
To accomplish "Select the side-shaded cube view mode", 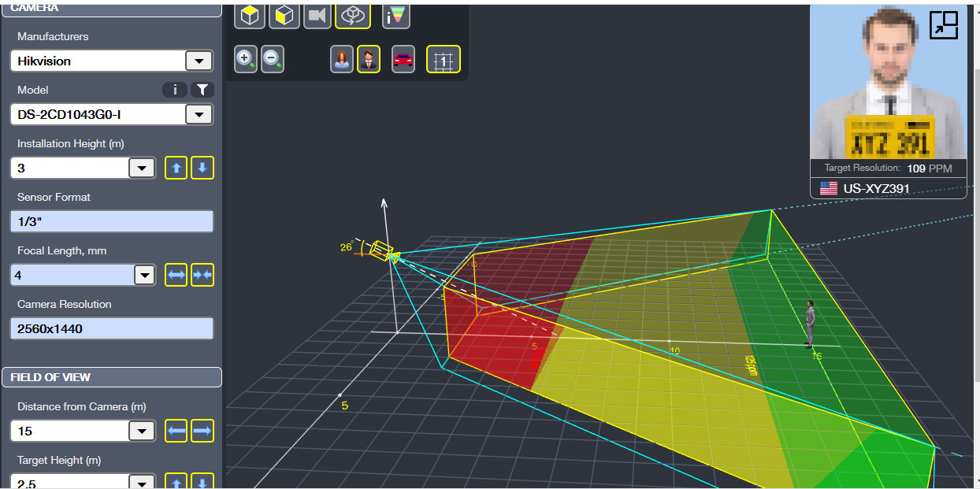I will tap(284, 15).
